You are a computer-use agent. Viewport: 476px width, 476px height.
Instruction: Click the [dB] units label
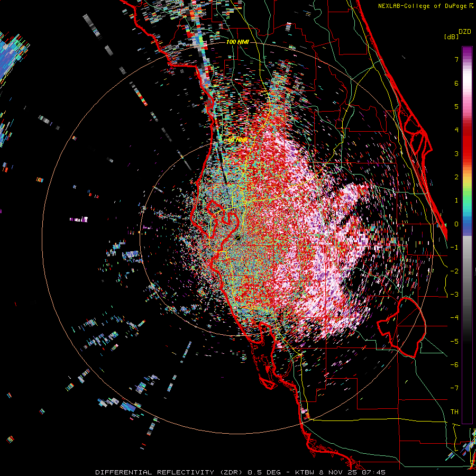coord(451,36)
